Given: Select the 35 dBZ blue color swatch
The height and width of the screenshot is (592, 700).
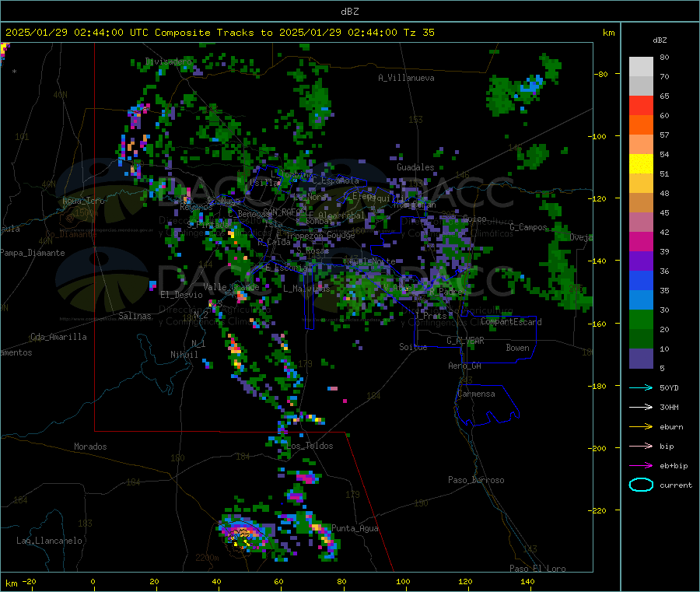Looking at the screenshot, I should click(x=641, y=280).
